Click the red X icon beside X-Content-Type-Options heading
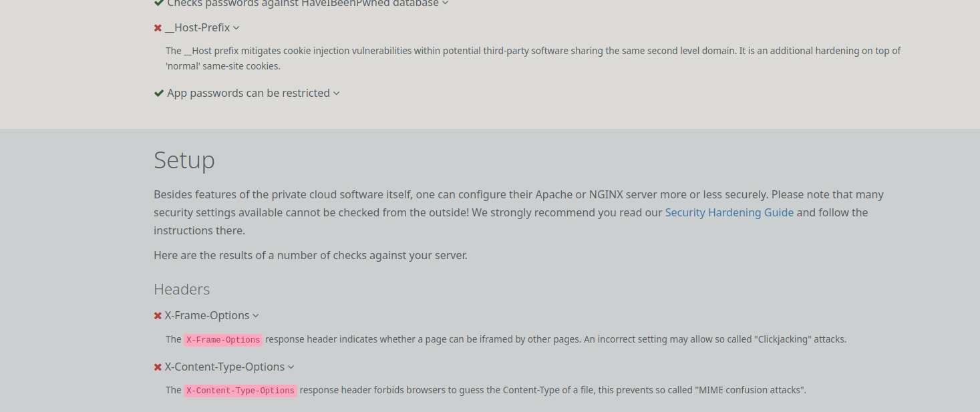This screenshot has height=412, width=980. 158,367
